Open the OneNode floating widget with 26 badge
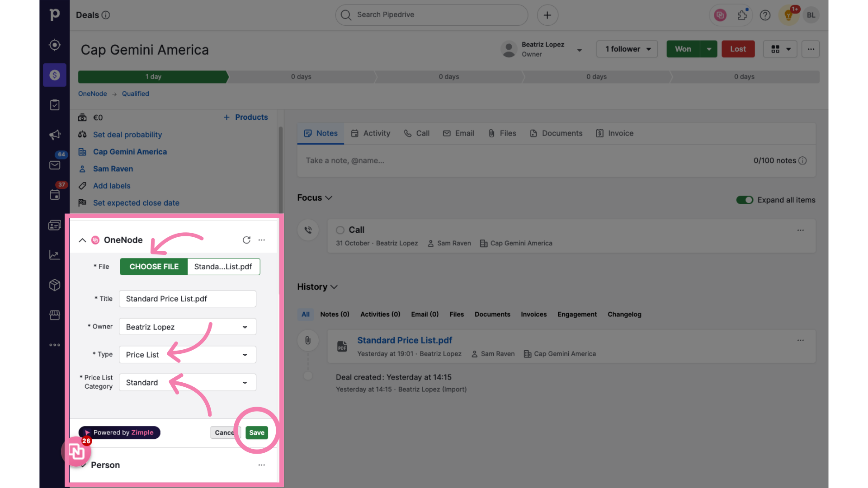The image size is (868, 488). [77, 450]
